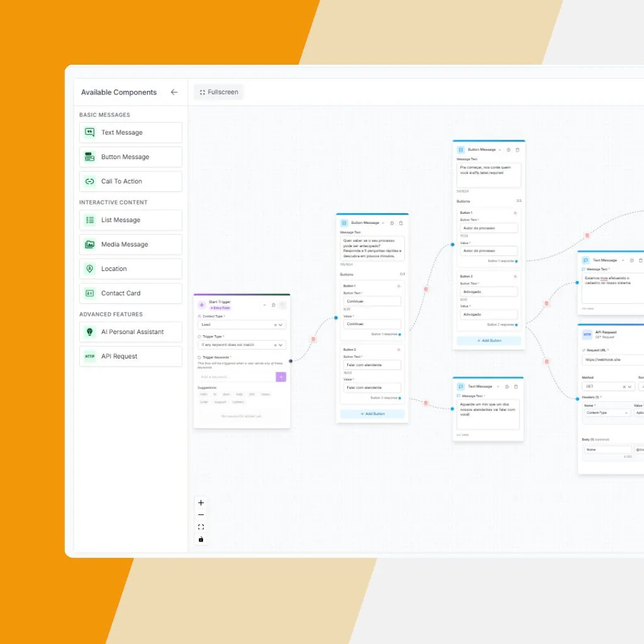This screenshot has height=644, width=644.
Task: Select the Contact Card component
Action: coord(131,293)
